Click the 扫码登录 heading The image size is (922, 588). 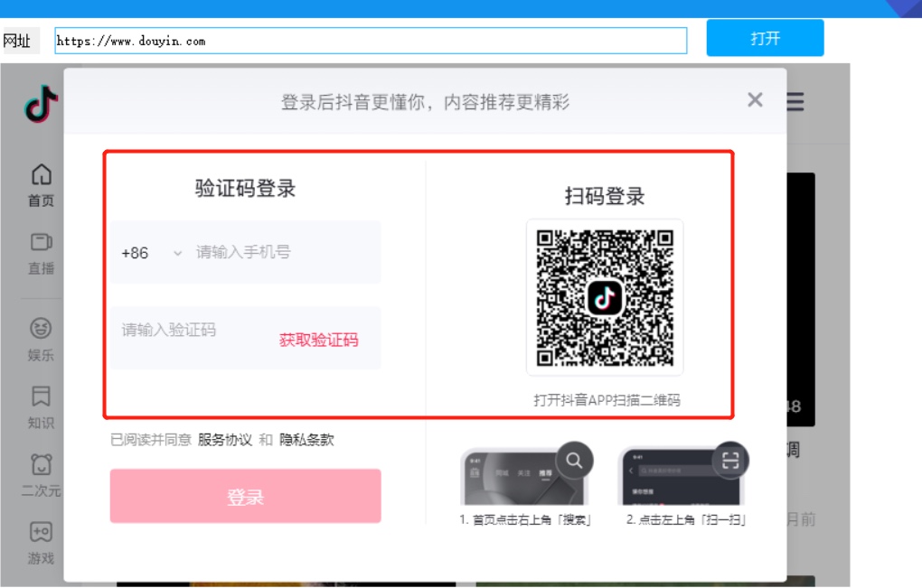(x=605, y=196)
